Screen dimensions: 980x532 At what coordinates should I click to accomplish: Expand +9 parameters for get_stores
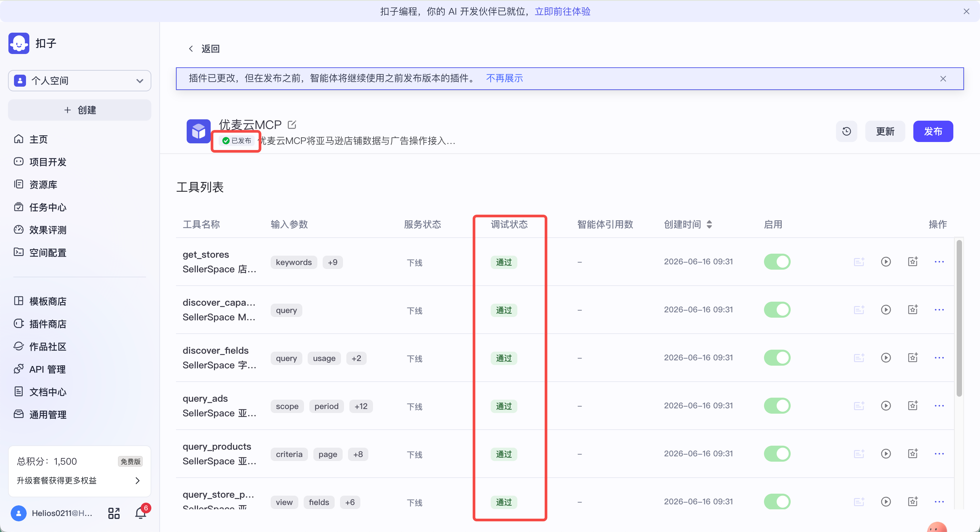coord(333,262)
